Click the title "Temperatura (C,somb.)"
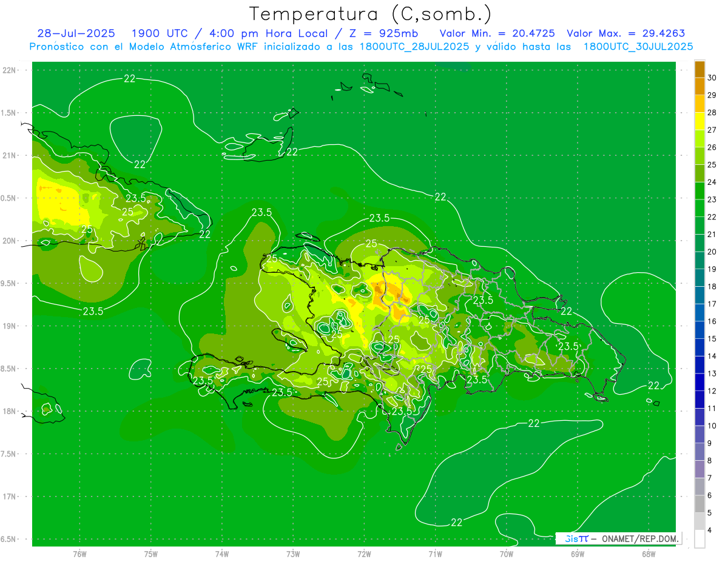This screenshot has width=728, height=562. 371,14
